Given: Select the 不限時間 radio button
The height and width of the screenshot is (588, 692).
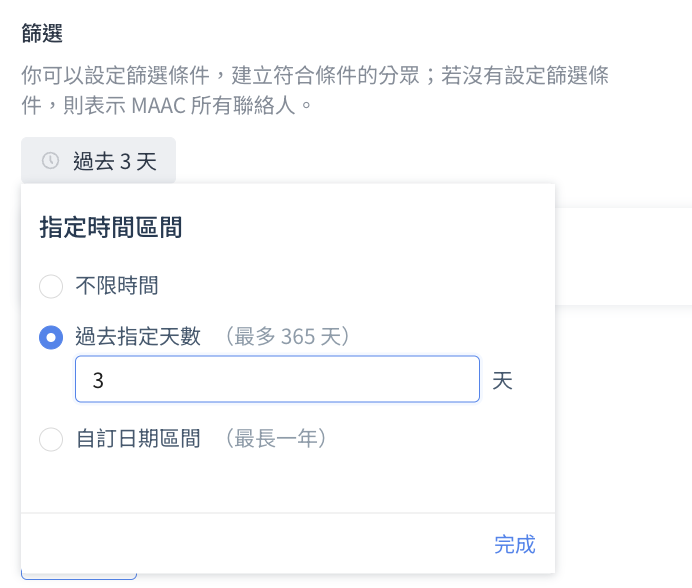Looking at the screenshot, I should (51, 287).
